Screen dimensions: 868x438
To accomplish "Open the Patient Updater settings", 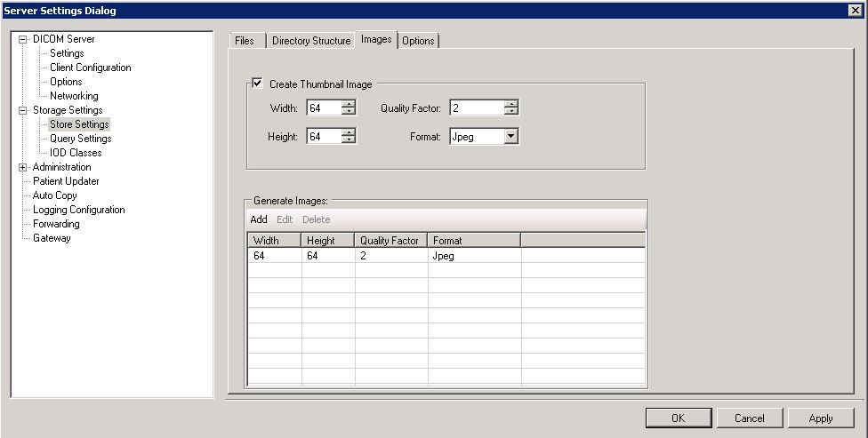I will 66,181.
